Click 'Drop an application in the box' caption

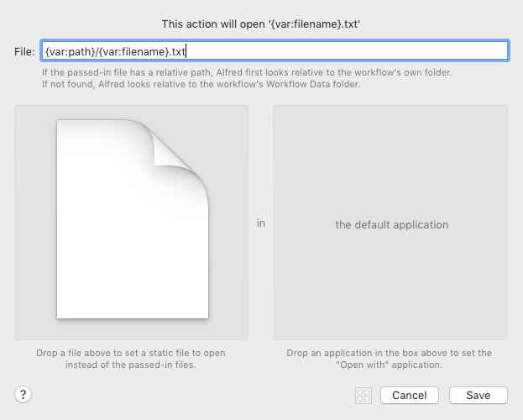(390, 359)
